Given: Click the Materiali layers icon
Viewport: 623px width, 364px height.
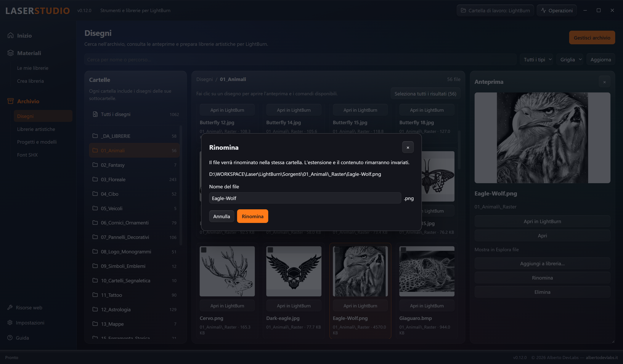Looking at the screenshot, I should click(10, 53).
